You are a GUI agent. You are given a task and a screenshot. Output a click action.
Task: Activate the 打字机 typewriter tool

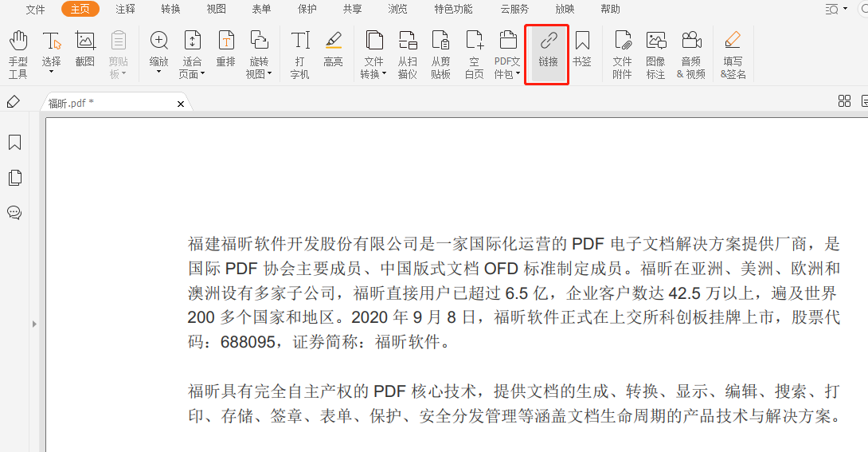pyautogui.click(x=299, y=54)
